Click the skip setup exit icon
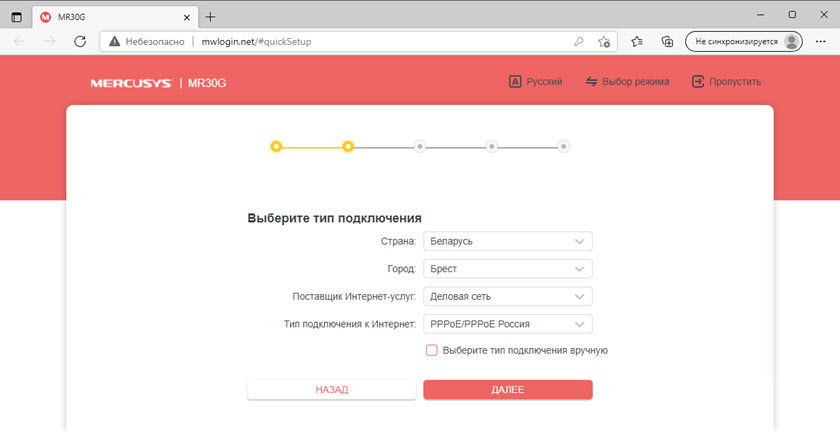The width and height of the screenshot is (840, 431). (x=698, y=82)
